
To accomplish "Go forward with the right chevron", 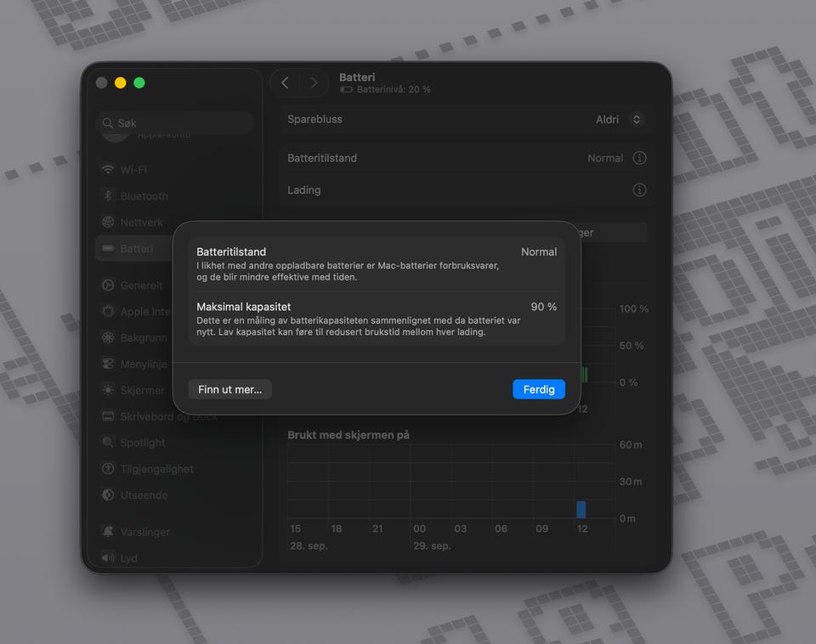I will click(x=314, y=82).
